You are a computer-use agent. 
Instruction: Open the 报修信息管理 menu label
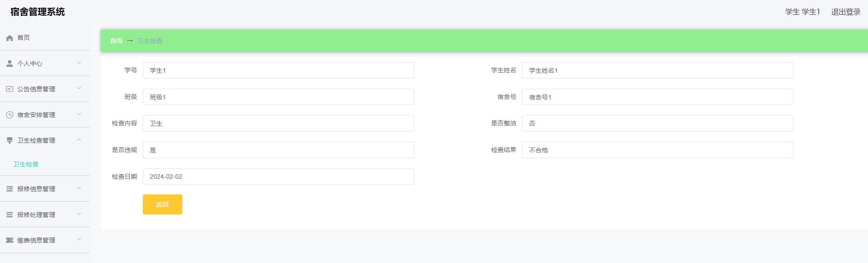[x=36, y=189]
